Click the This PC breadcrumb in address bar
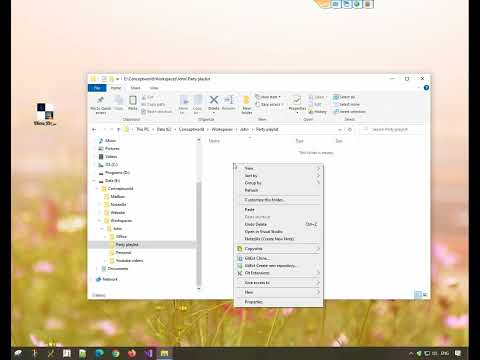The width and height of the screenshot is (480, 360). [x=143, y=129]
